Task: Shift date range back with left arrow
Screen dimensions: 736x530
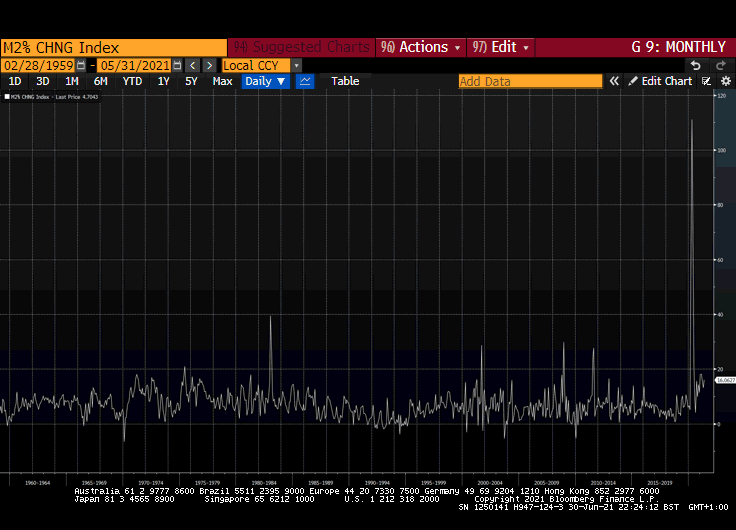Action: point(193,65)
